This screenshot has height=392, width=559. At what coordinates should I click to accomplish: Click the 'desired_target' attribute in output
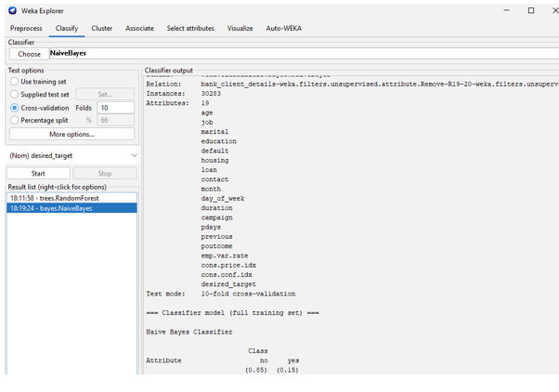coord(228,284)
